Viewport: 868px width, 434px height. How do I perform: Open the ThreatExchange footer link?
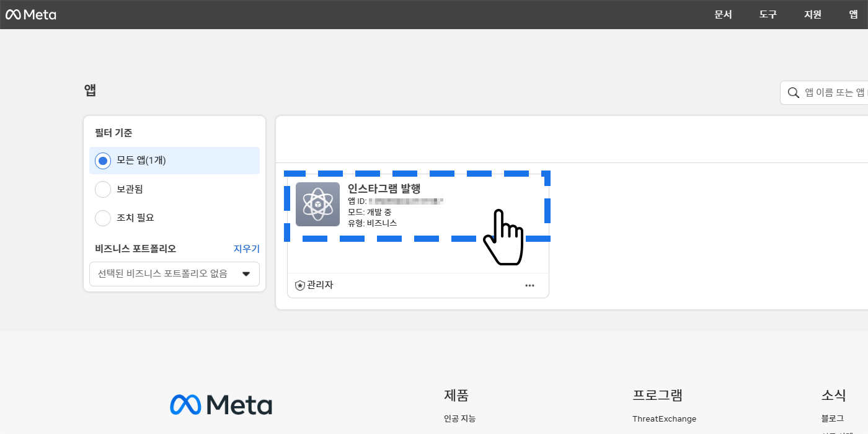pos(664,418)
